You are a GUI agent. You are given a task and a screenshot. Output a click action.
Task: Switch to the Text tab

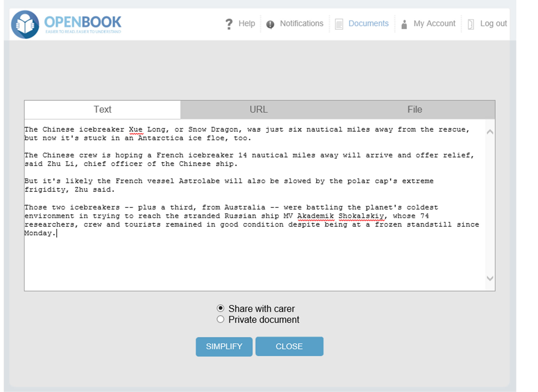coord(102,110)
